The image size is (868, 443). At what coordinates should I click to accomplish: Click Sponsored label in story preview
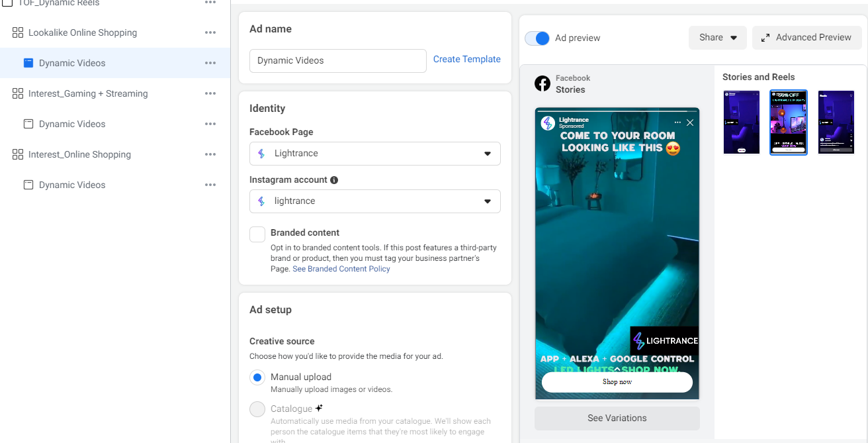point(572,126)
